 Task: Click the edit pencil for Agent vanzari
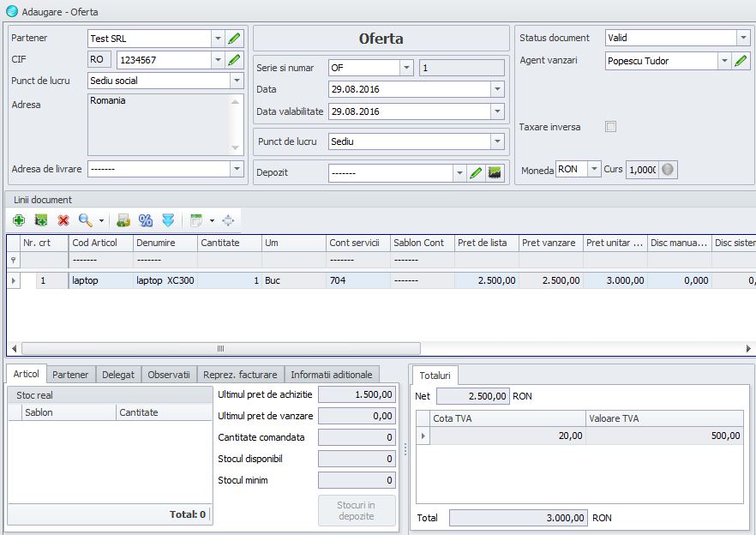(741, 61)
